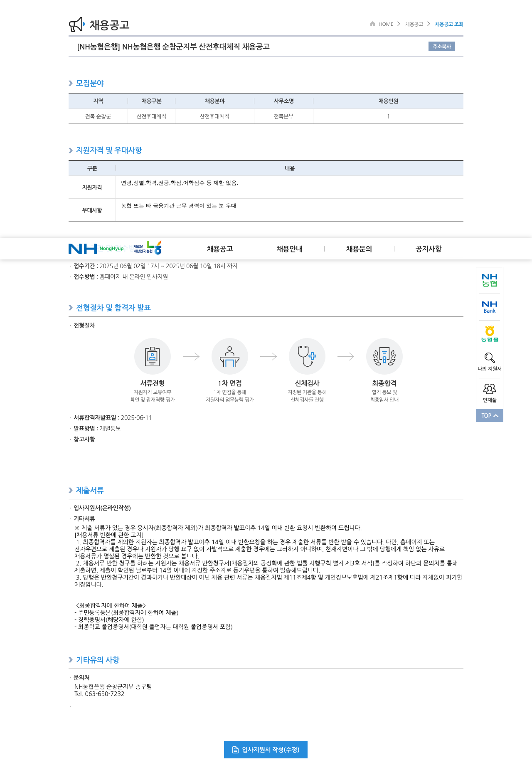
Task: Click 서류합격자발표일 2025-06-11 text
Action: point(113,418)
